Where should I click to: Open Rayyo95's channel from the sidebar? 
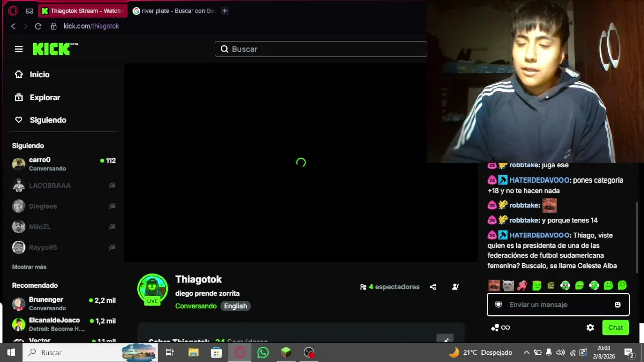point(64,247)
